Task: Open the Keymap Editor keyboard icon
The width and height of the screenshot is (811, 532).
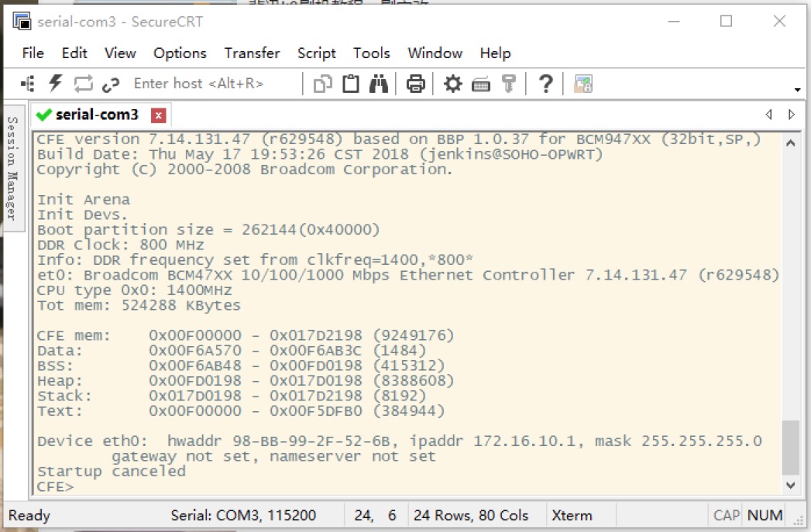Action: coord(480,84)
